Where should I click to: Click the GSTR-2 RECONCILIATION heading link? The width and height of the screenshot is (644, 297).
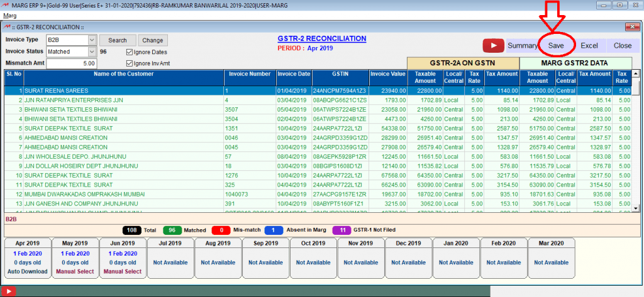click(x=321, y=38)
